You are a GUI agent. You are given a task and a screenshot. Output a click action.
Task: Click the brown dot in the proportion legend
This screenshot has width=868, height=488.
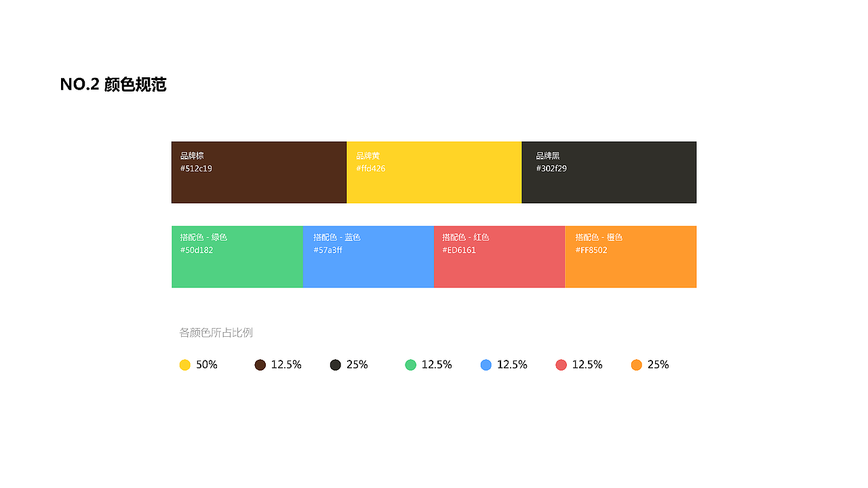260,365
